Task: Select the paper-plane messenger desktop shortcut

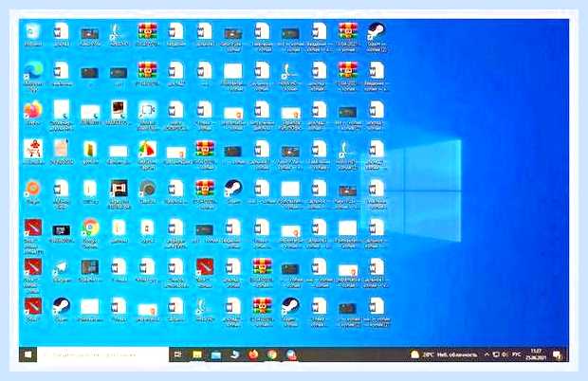Action: click(61, 271)
